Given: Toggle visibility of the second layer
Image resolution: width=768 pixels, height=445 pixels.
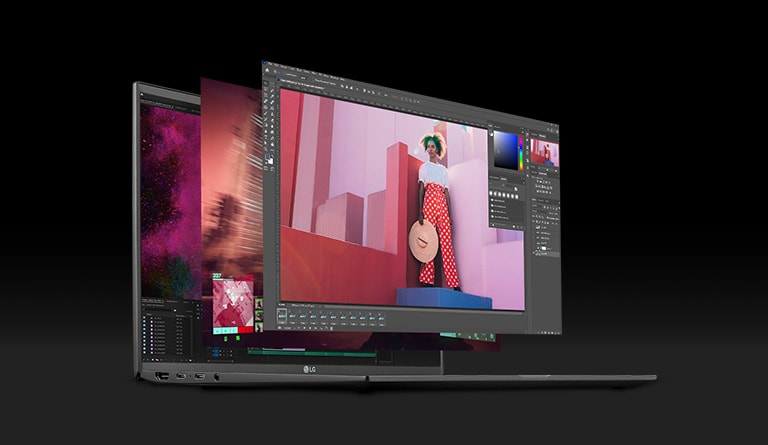Looking at the screenshot, I should tap(534, 237).
